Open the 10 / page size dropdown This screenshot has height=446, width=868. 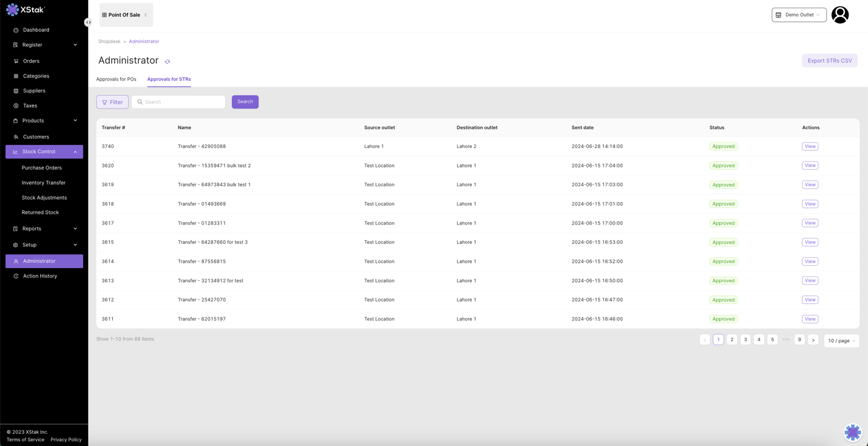coord(841,340)
